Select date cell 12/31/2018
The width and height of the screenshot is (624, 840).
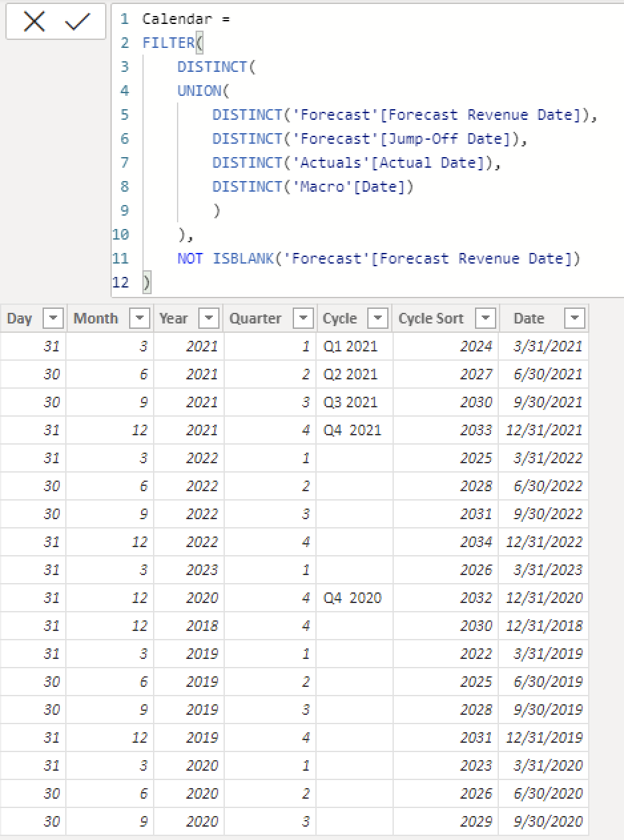(x=545, y=626)
